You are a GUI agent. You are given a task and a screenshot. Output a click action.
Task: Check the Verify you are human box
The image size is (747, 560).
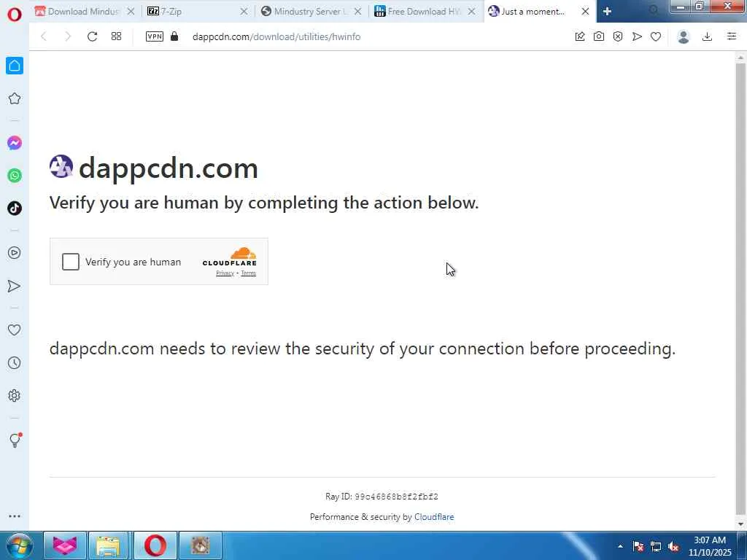tap(71, 262)
